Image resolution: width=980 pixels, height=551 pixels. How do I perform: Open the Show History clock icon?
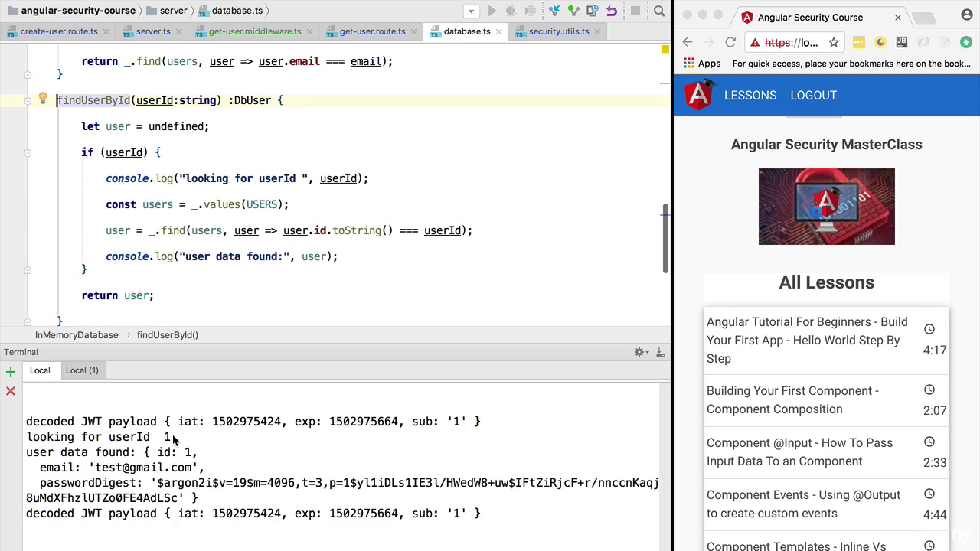tap(591, 11)
